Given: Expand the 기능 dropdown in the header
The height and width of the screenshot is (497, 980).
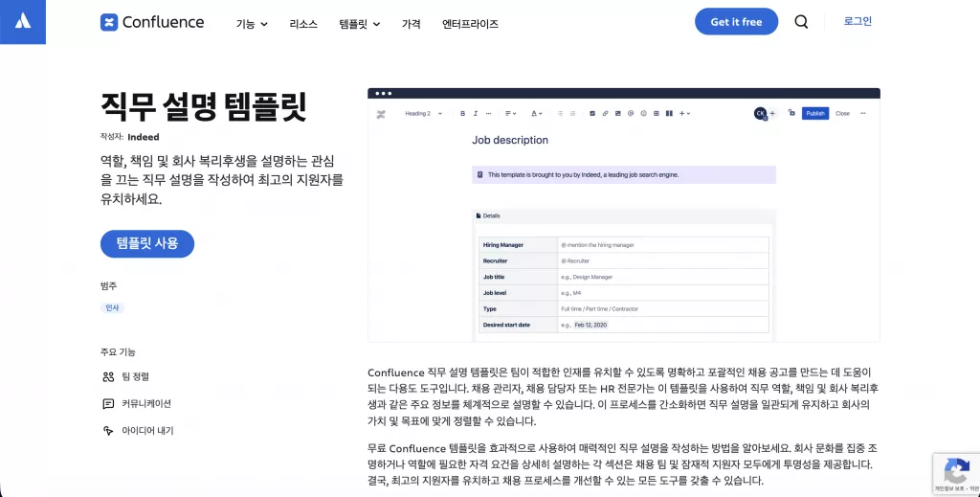Looking at the screenshot, I should pyautogui.click(x=252, y=24).
